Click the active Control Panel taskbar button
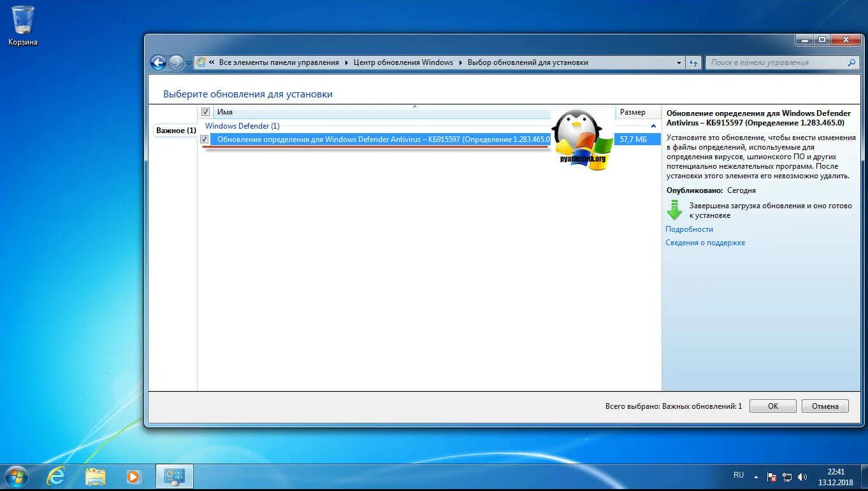The height and width of the screenshot is (491, 868). (x=174, y=476)
